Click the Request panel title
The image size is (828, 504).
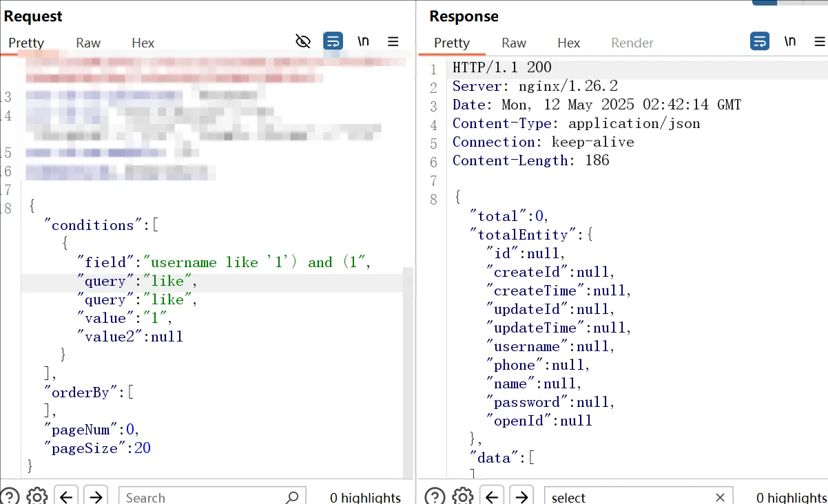tap(32, 17)
